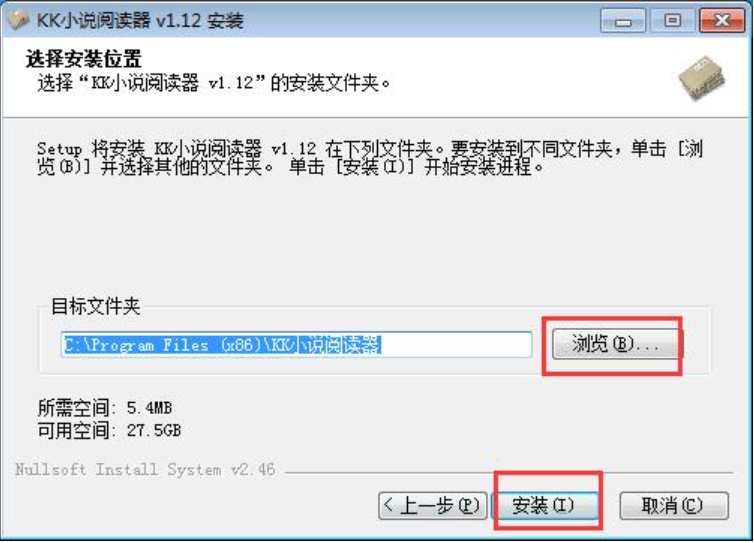Click the destination folder path field
This screenshot has height=543, width=754.
pyautogui.click(x=296, y=344)
